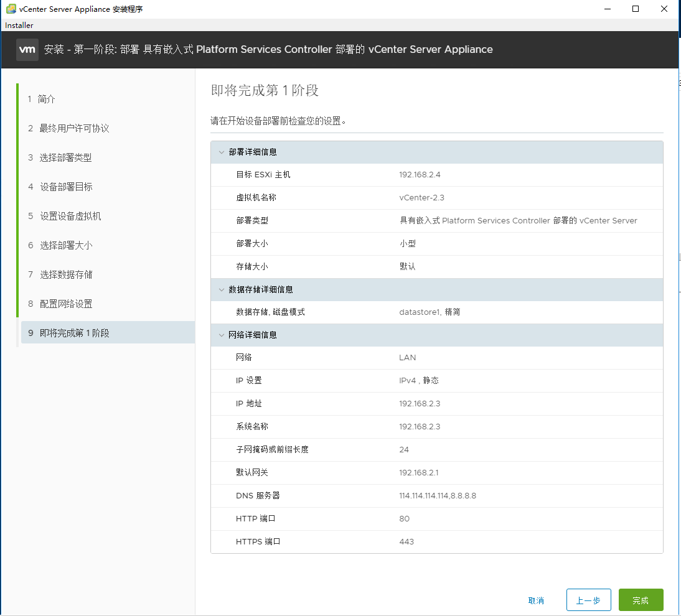681x616 pixels.
Task: Close the installer window
Action: (664, 9)
